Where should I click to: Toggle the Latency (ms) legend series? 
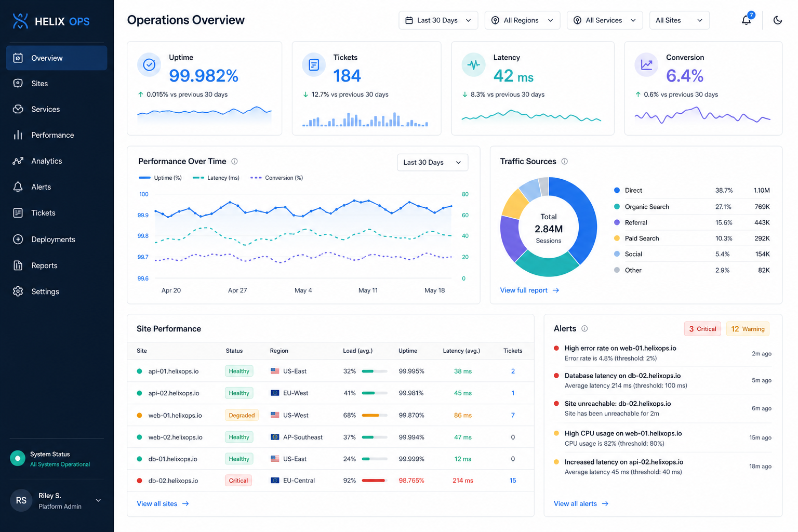(x=216, y=178)
